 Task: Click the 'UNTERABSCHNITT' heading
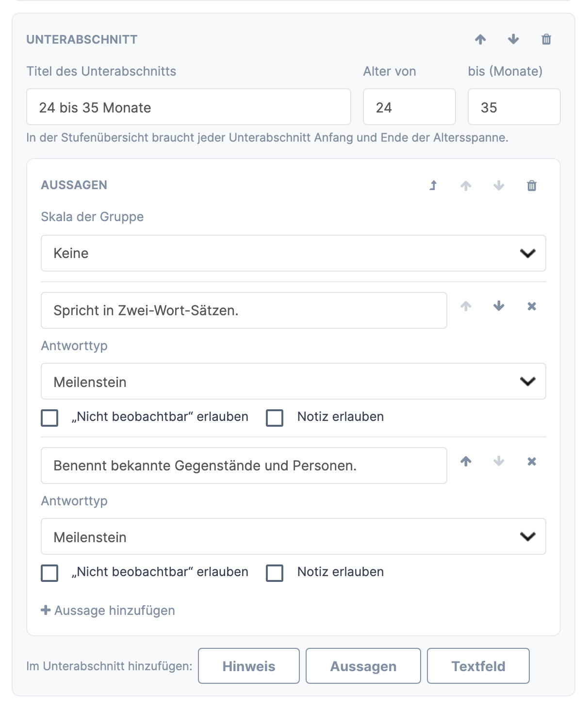pyautogui.click(x=82, y=39)
